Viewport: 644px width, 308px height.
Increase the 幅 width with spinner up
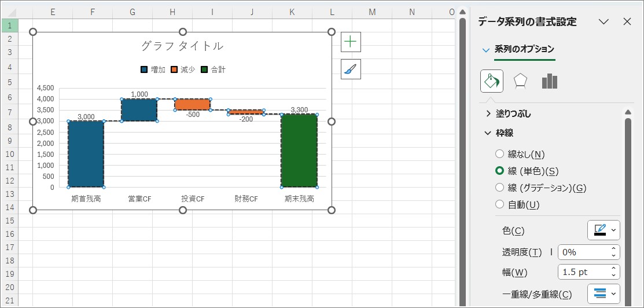click(x=613, y=268)
